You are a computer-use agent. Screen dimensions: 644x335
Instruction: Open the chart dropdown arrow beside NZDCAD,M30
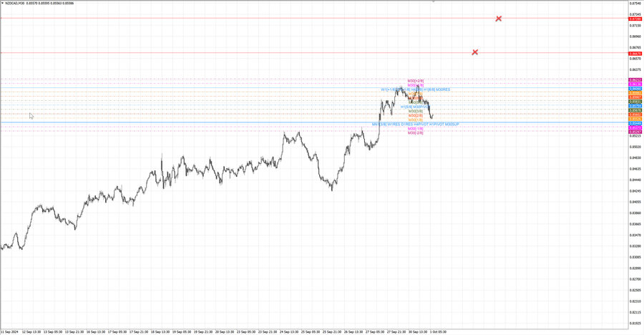[x=2, y=4]
